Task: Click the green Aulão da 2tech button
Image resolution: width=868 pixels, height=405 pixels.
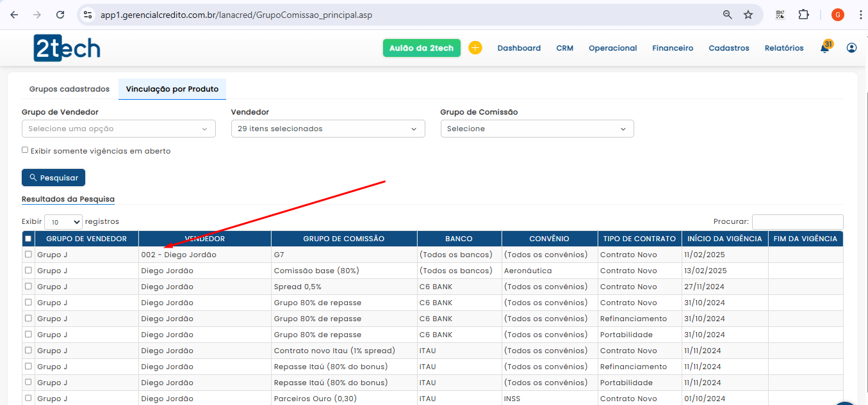Action: (x=422, y=48)
